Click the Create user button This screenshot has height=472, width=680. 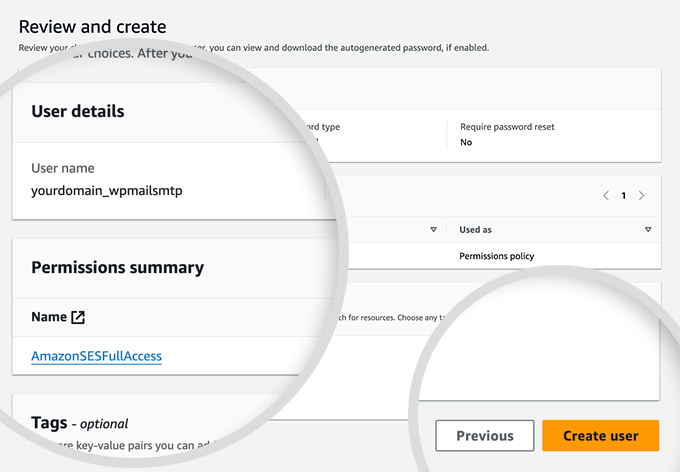(600, 436)
